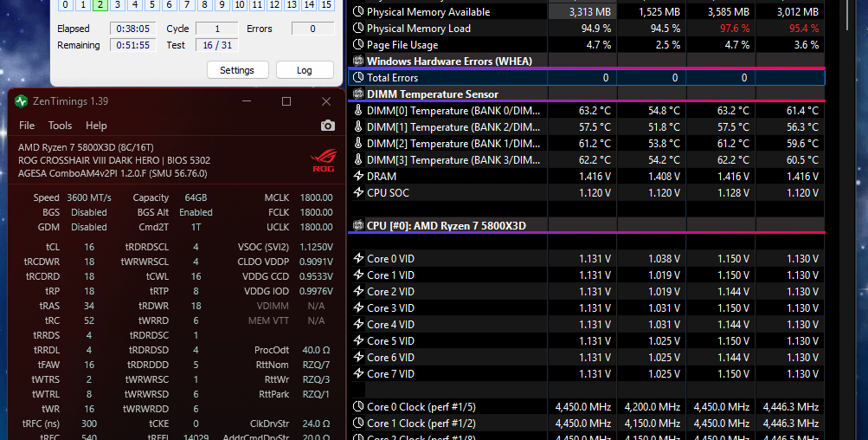Click clock icon beside Core 0 Clock
The height and width of the screenshot is (440, 868).
click(358, 407)
